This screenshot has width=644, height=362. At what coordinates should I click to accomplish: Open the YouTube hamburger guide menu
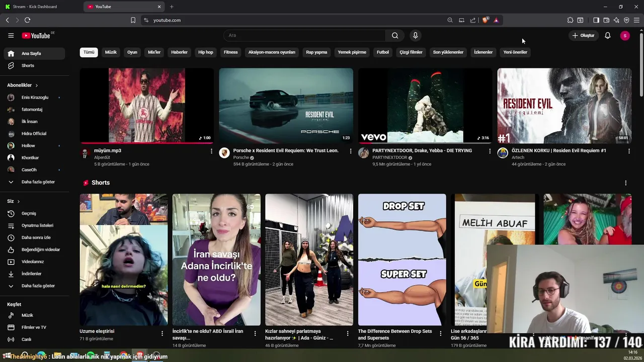[11, 36]
